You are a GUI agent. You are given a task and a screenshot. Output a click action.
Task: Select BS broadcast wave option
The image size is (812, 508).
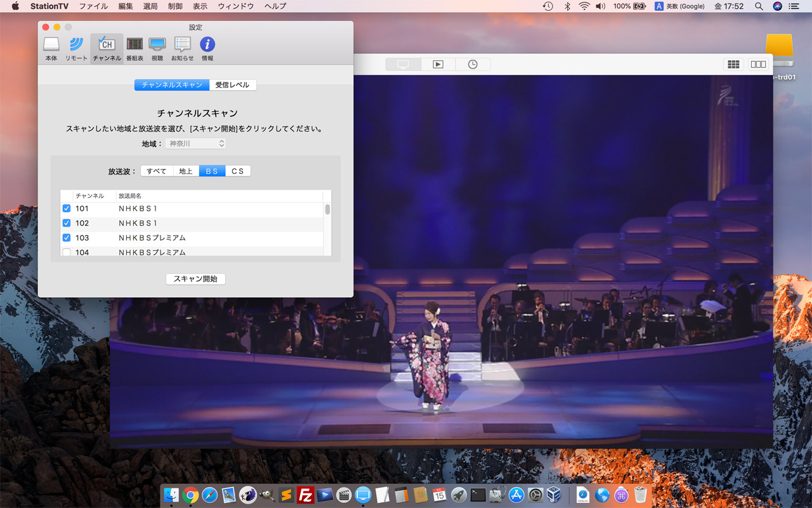[212, 171]
